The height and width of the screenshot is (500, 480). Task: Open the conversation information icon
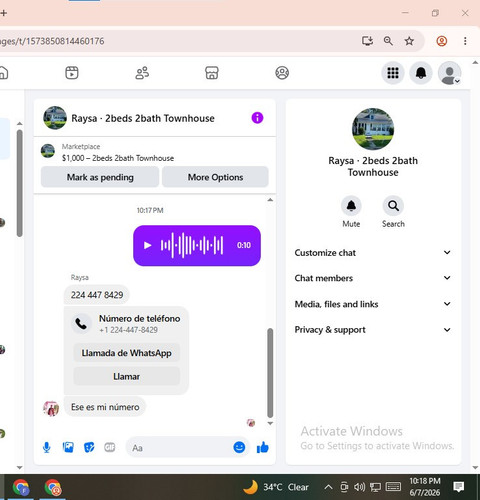(257, 118)
